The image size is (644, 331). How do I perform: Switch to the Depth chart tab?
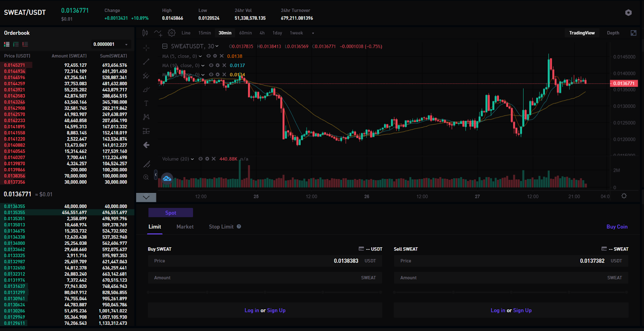click(x=613, y=33)
